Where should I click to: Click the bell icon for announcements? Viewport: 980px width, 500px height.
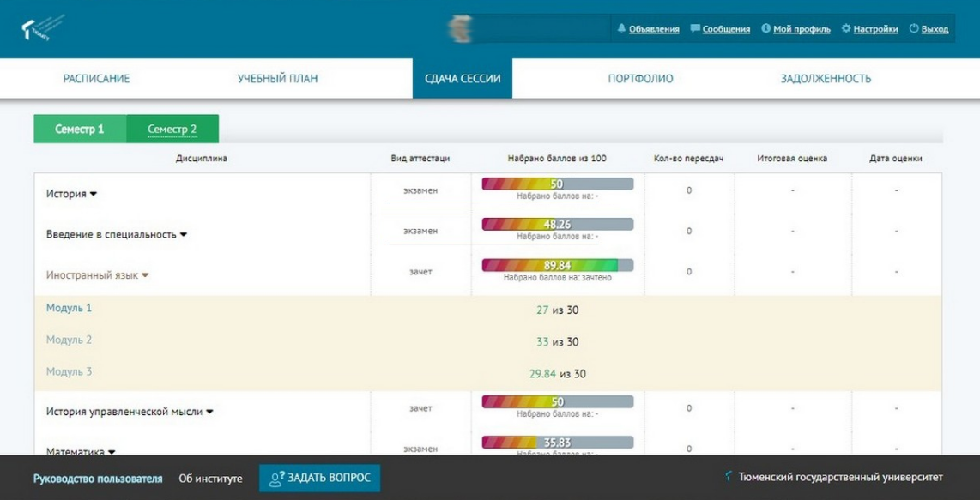(621, 28)
